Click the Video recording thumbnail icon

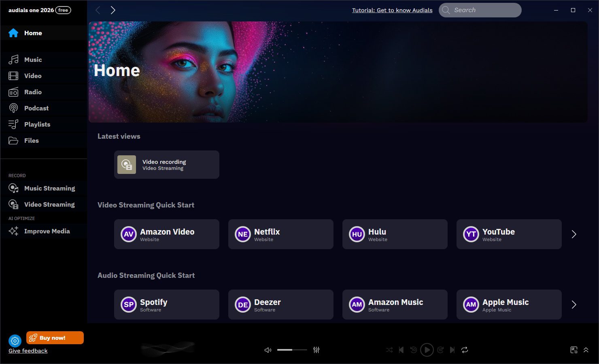tap(127, 165)
